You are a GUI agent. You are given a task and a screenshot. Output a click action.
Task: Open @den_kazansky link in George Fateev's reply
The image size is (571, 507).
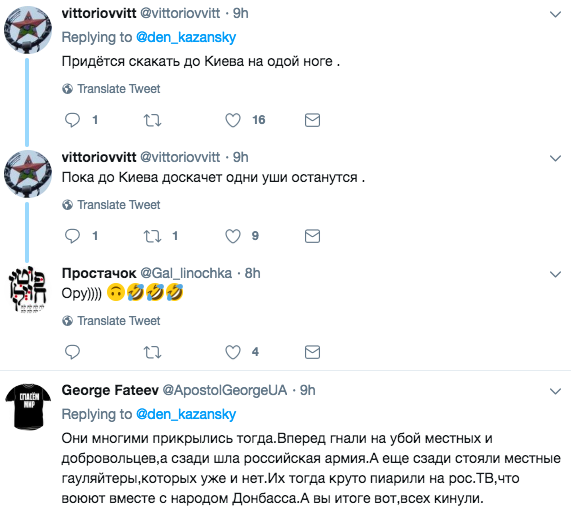click(186, 414)
